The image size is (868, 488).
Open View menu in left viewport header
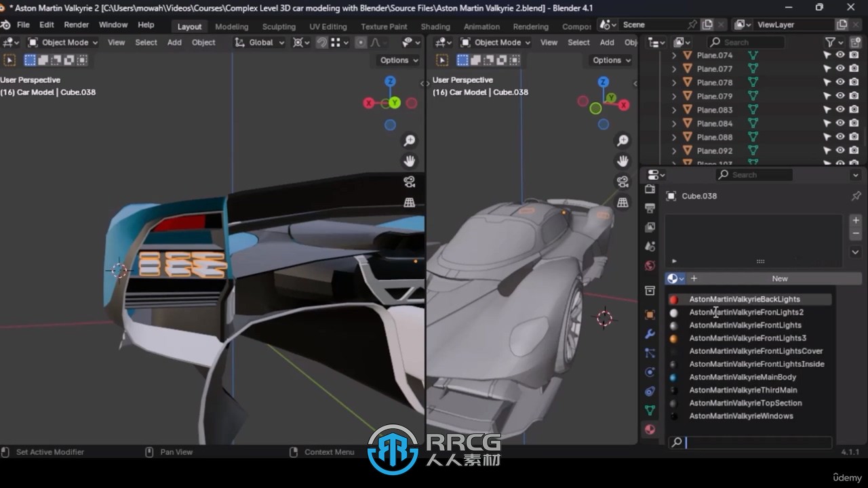click(x=117, y=42)
